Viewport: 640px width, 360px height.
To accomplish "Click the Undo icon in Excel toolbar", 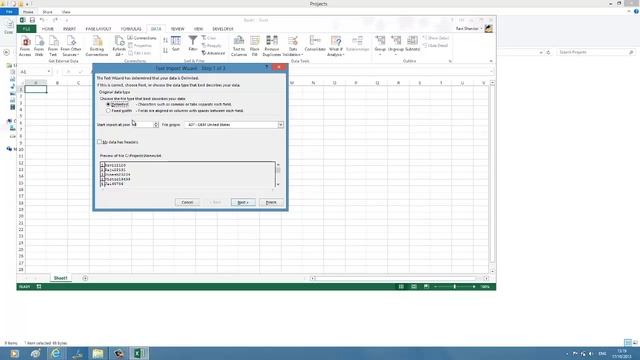I will tap(42, 20).
